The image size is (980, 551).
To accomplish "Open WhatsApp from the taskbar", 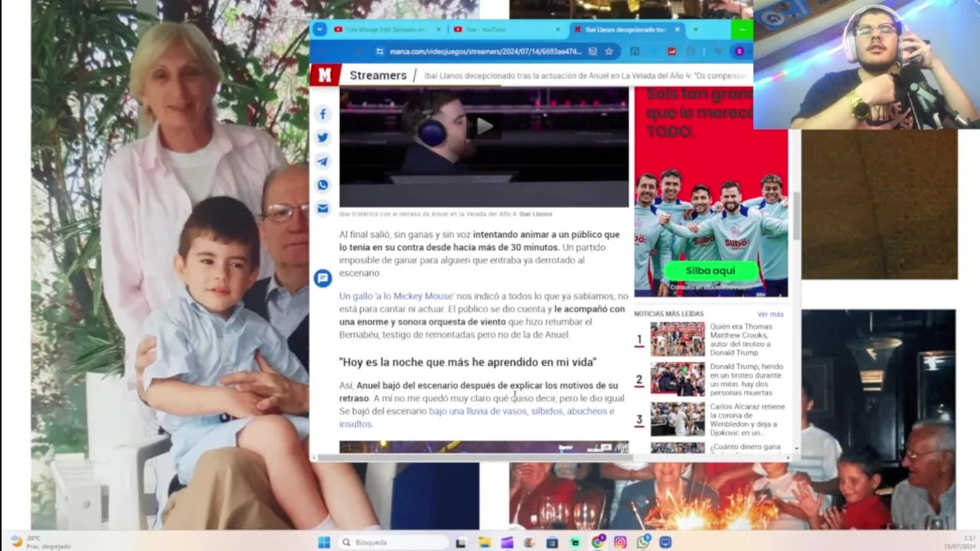I will pos(642,543).
